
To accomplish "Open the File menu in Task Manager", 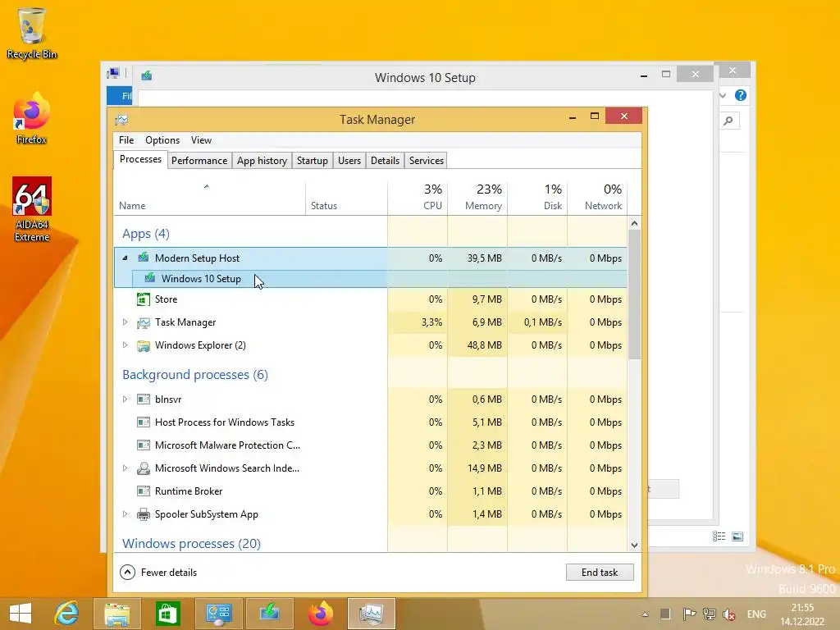I will tap(126, 139).
